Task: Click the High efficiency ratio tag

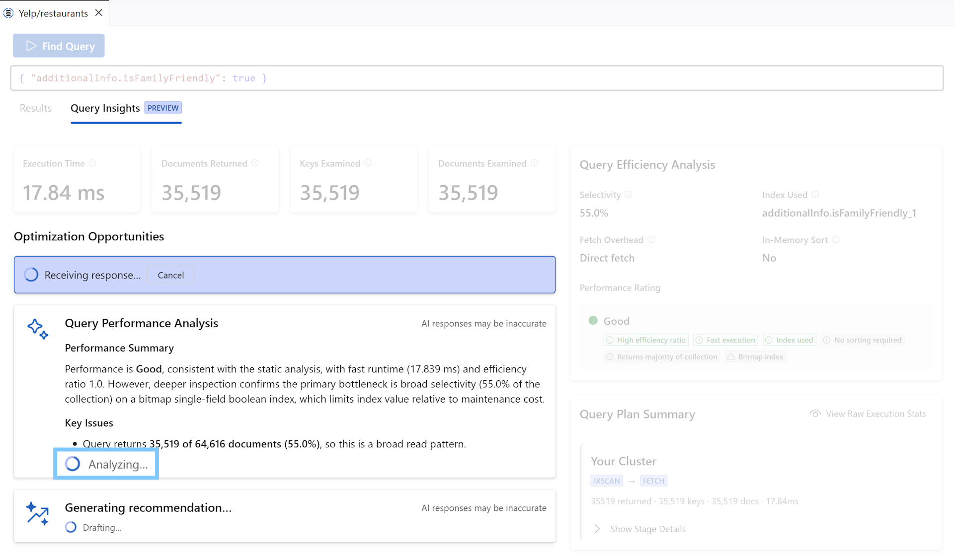Action: (646, 340)
